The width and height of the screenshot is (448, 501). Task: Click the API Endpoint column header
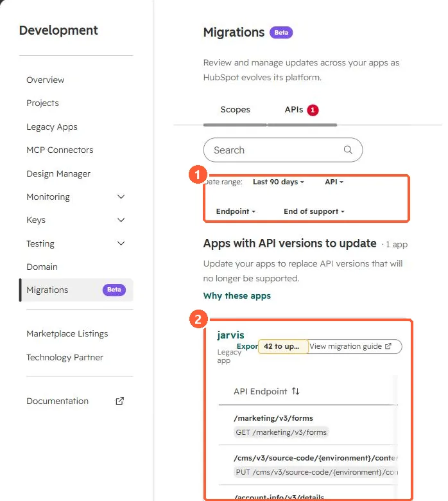(260, 391)
